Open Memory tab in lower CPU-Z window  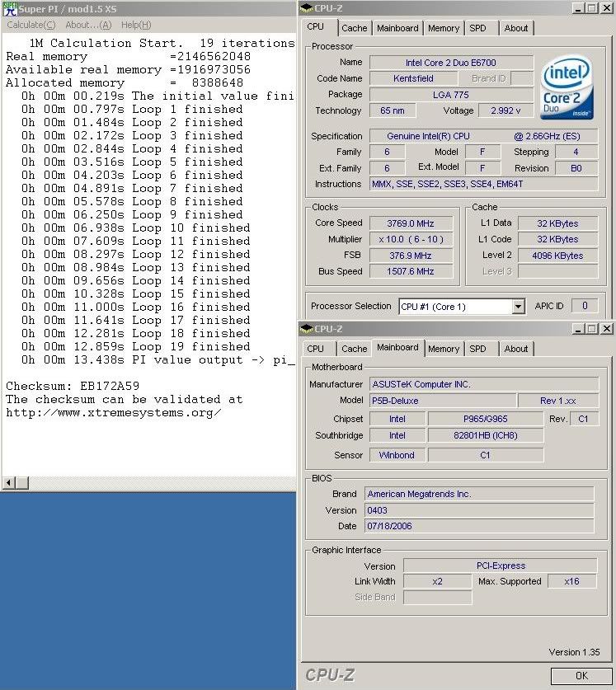click(444, 349)
